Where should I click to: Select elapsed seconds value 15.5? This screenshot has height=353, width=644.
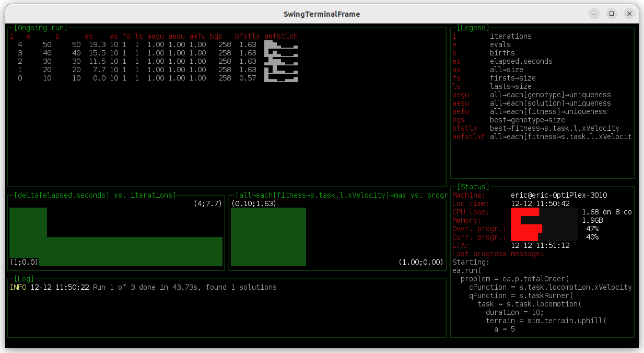tap(97, 53)
